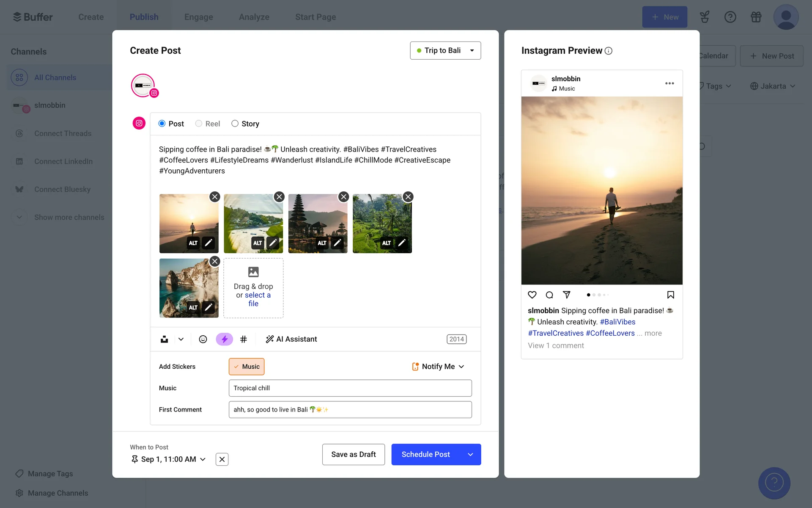Expand the Notify Me options

pyautogui.click(x=438, y=367)
